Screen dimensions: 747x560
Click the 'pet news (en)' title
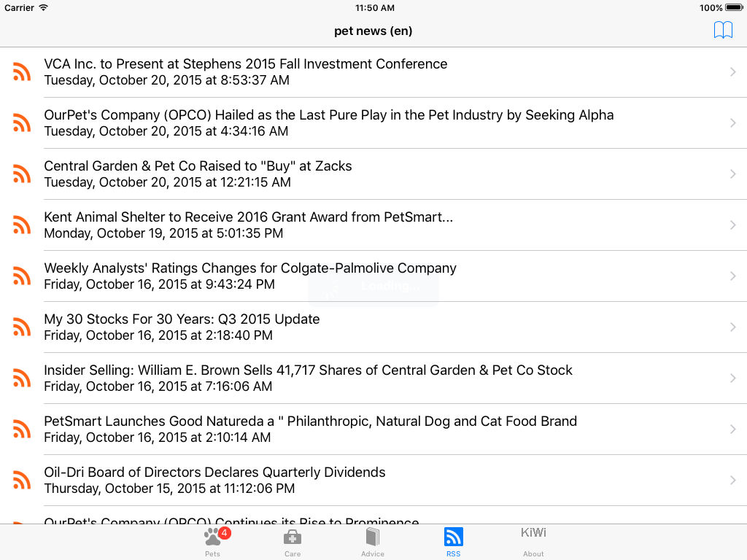coord(373,31)
